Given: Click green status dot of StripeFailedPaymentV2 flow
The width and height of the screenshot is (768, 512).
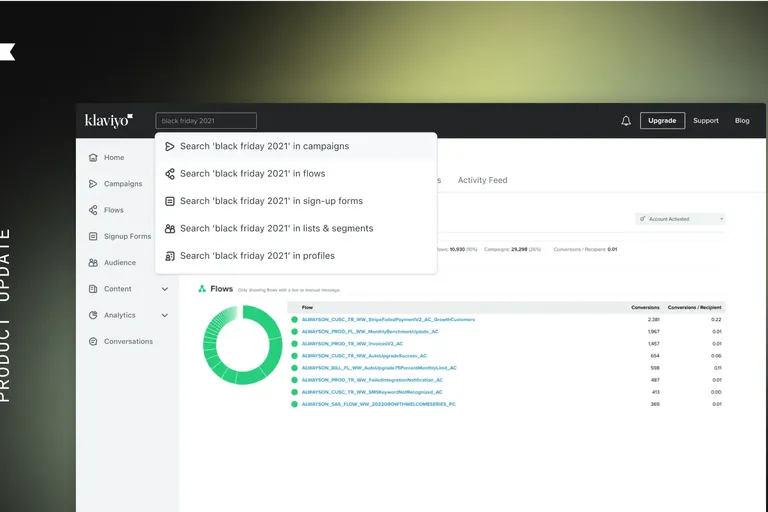Looking at the screenshot, I should (294, 319).
